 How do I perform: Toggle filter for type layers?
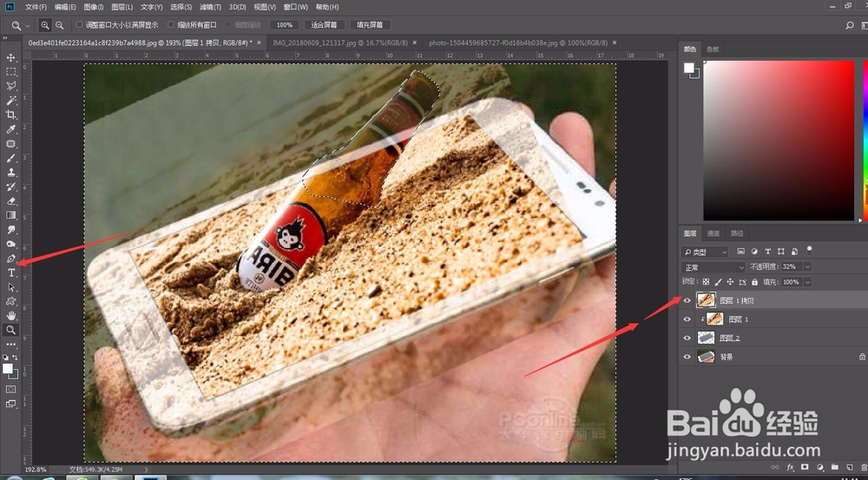coord(768,252)
